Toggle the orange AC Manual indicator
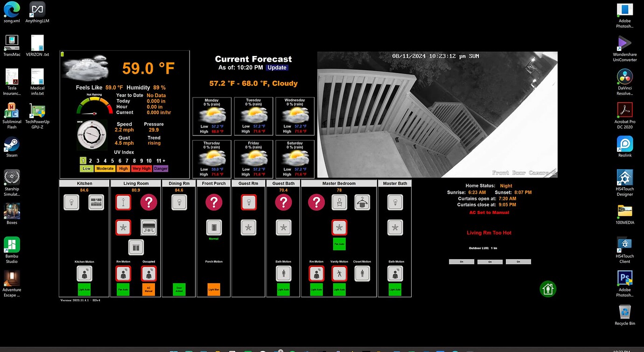The image size is (644, 352). (149, 289)
